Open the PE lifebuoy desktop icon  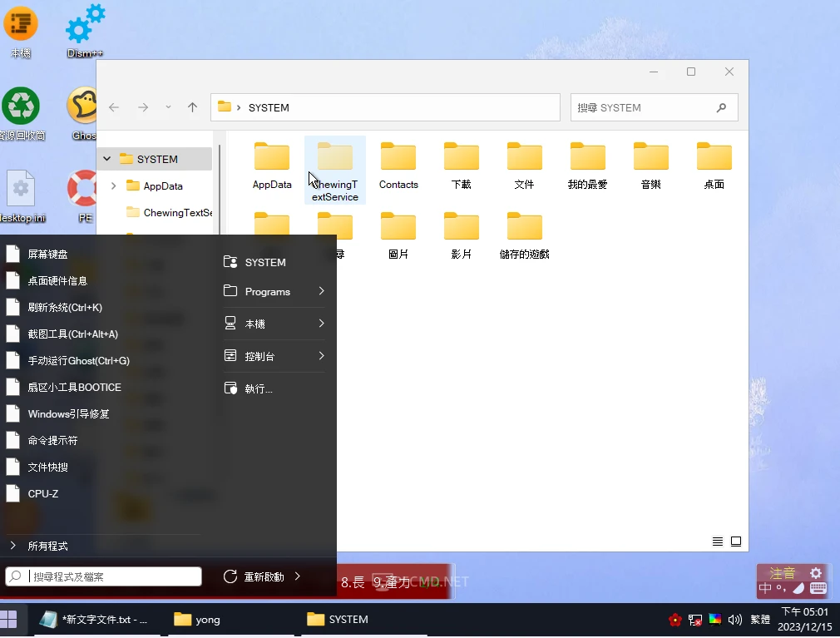point(83,196)
